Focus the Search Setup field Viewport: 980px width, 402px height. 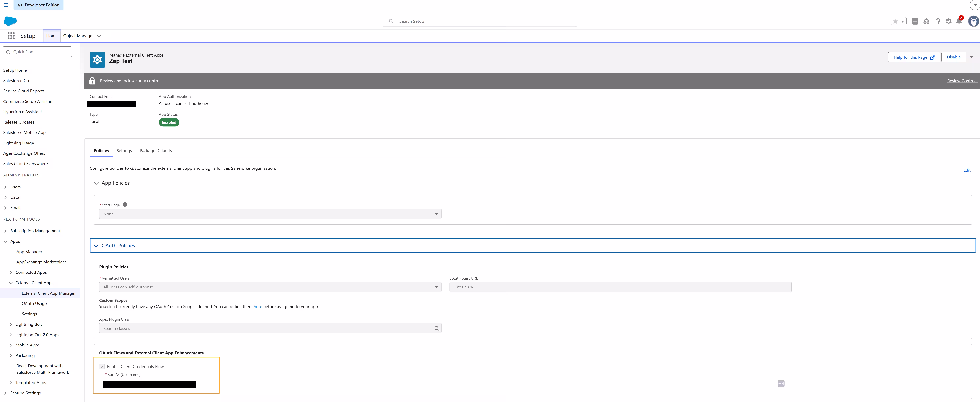tap(479, 21)
